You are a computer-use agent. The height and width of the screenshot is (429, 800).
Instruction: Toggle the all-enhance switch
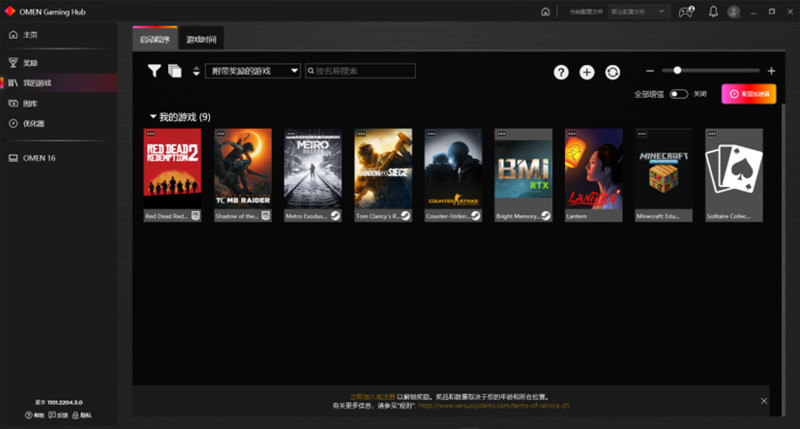pos(679,94)
